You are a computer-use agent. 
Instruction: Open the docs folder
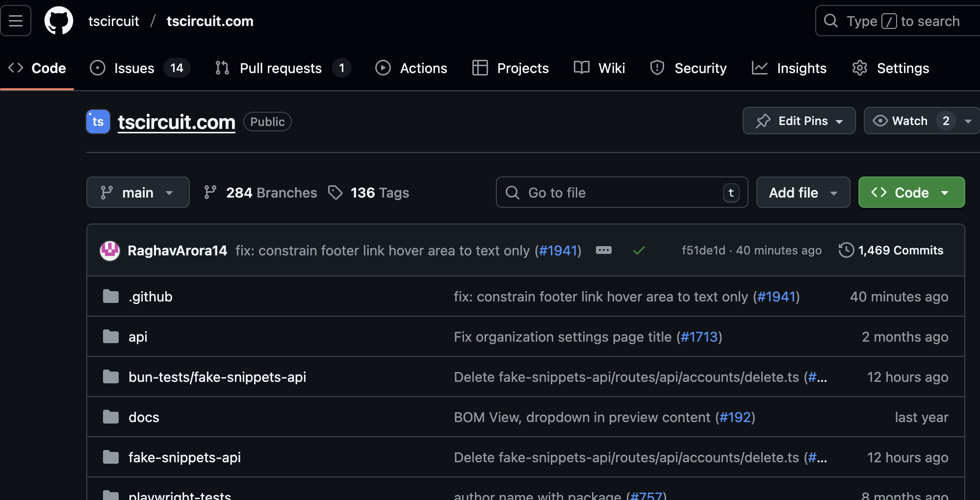tap(144, 417)
